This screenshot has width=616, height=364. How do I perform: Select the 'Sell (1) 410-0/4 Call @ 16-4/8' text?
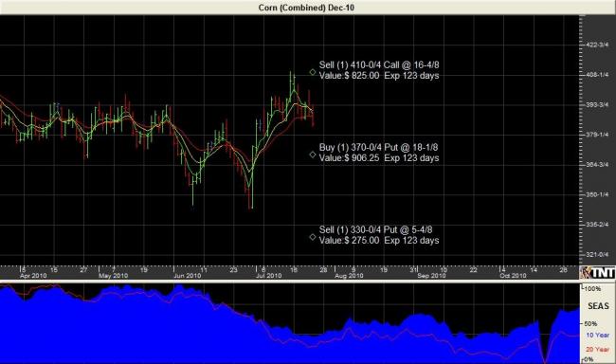(379, 64)
